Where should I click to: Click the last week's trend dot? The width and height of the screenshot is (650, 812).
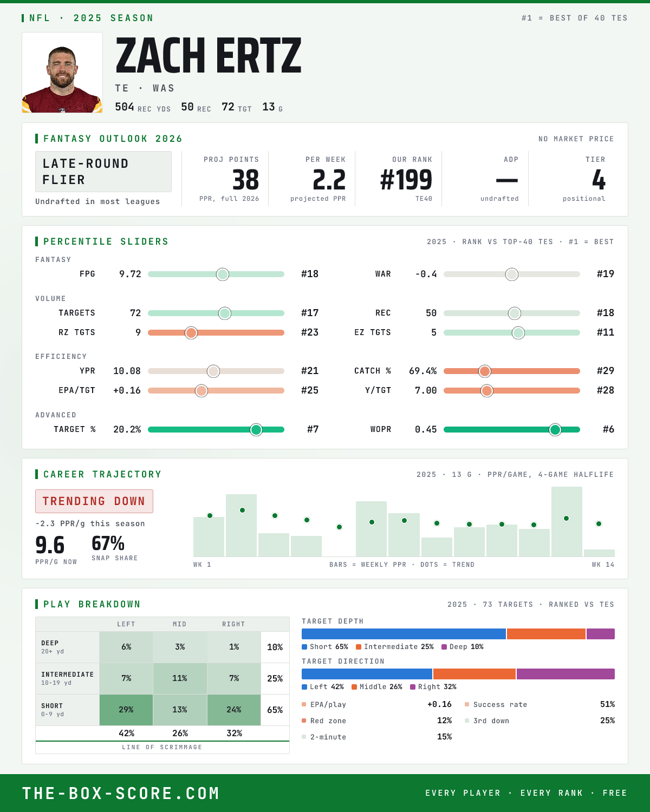click(599, 524)
